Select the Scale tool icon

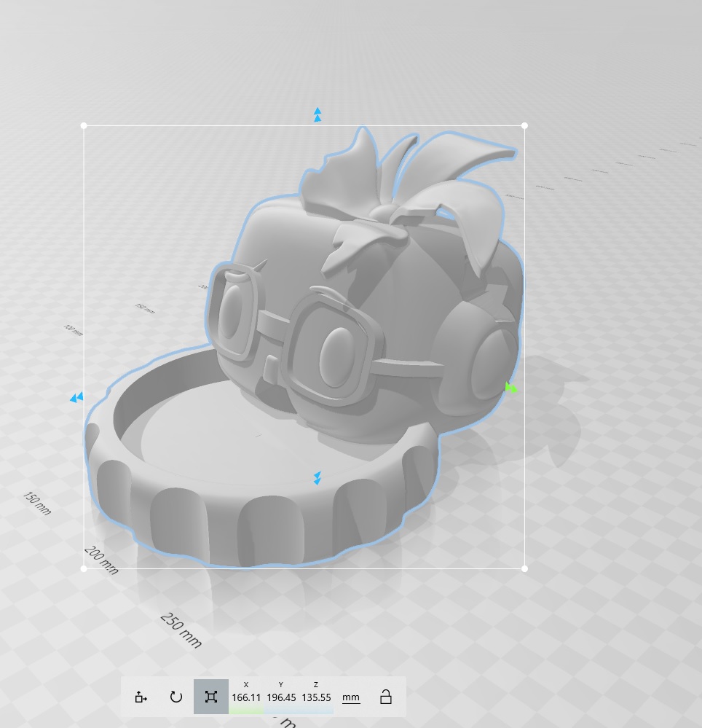click(x=211, y=697)
